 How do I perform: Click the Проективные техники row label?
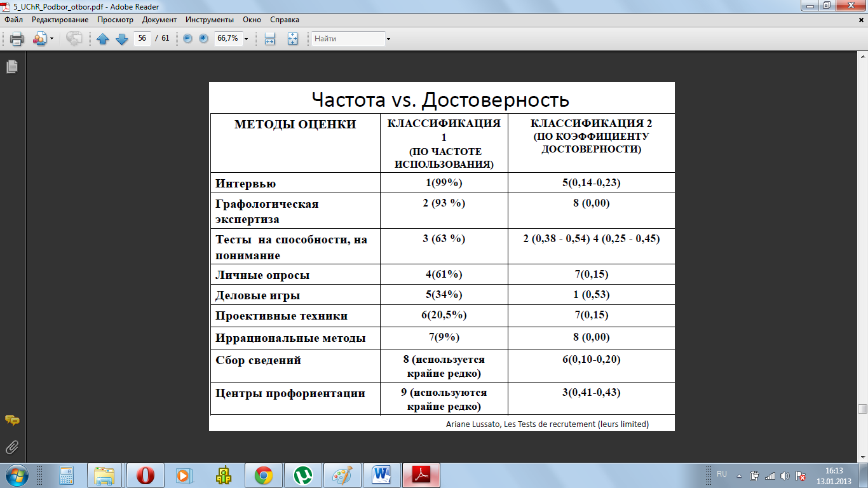tap(281, 316)
